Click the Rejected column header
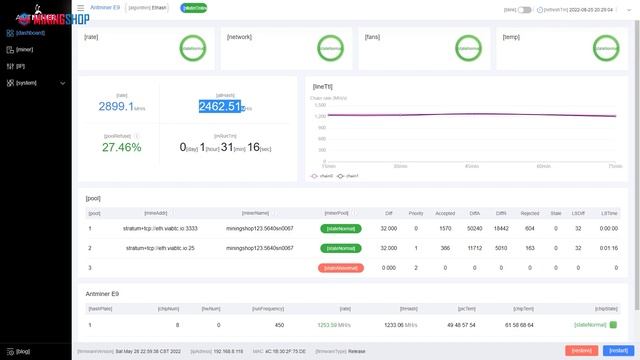This screenshot has height=360, width=640. (530, 213)
